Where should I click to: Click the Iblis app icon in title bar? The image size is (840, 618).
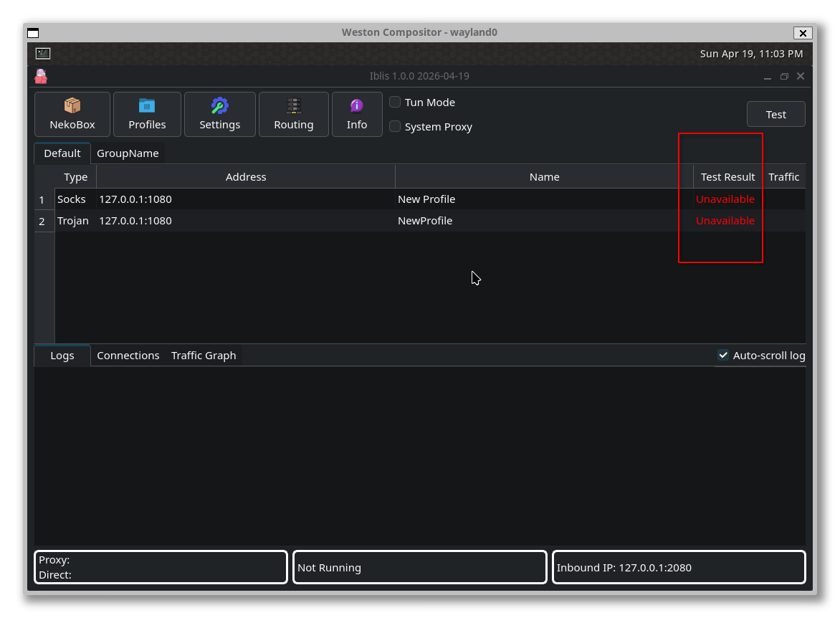tap(41, 77)
